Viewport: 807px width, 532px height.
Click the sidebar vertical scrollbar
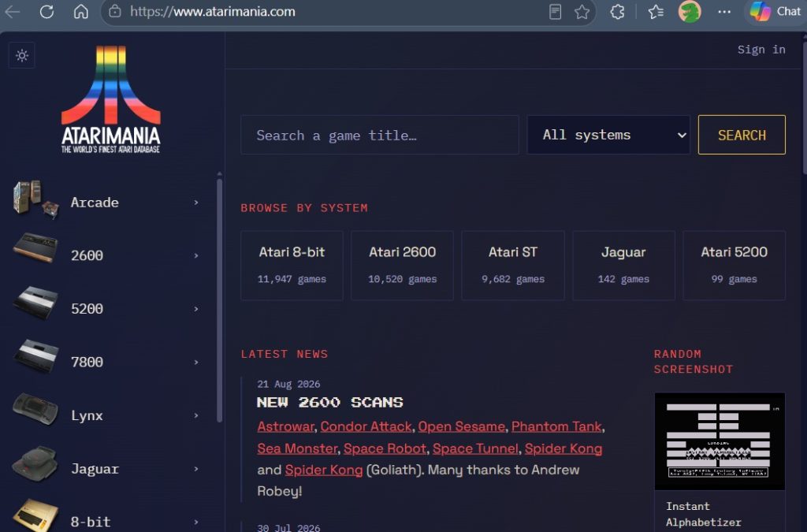tap(219, 300)
